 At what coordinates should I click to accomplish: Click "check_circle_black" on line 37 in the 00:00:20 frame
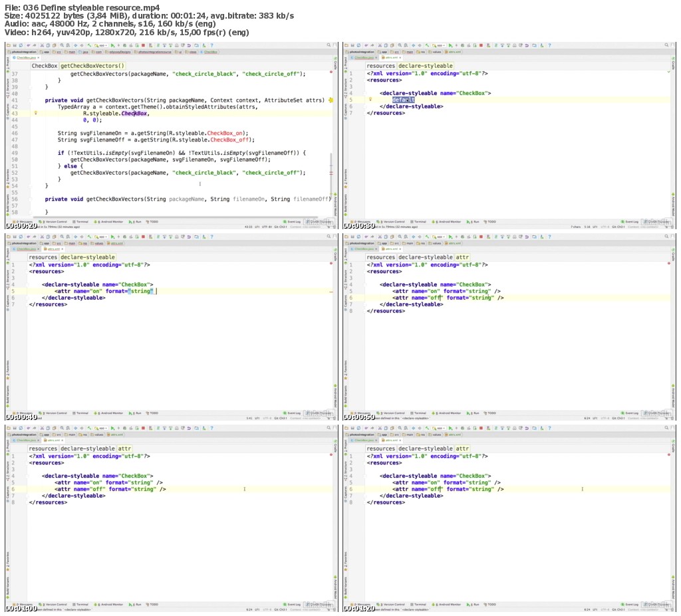(205, 74)
